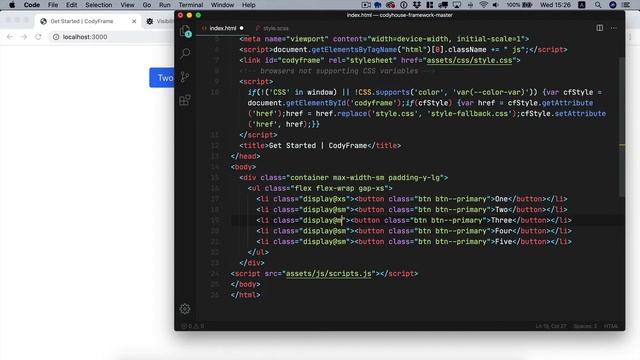This screenshot has height=360, width=640.
Task: Click the getElementsByTagName method in code
Action: click(354, 50)
